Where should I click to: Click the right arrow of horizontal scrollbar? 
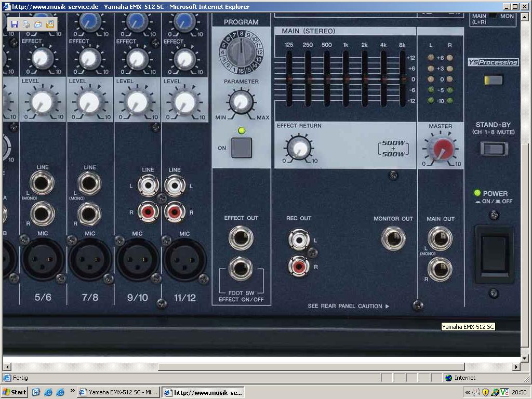tap(516, 367)
